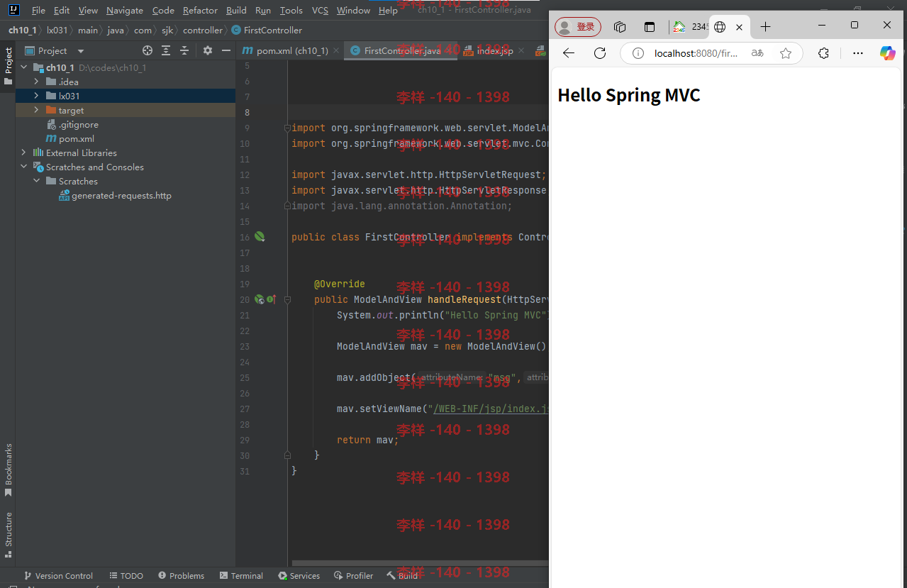Image resolution: width=907 pixels, height=588 pixels.
Task: Open Problems tool window
Action: tap(181, 576)
